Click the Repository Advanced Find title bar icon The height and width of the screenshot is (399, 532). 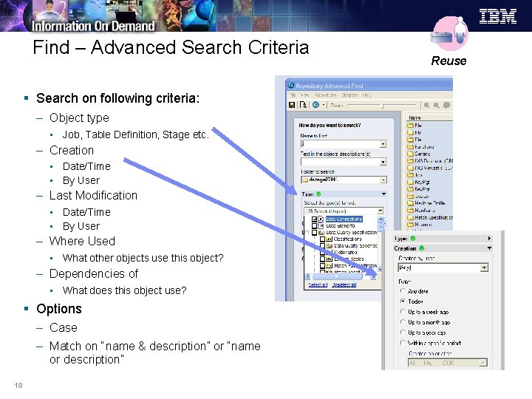(x=291, y=86)
